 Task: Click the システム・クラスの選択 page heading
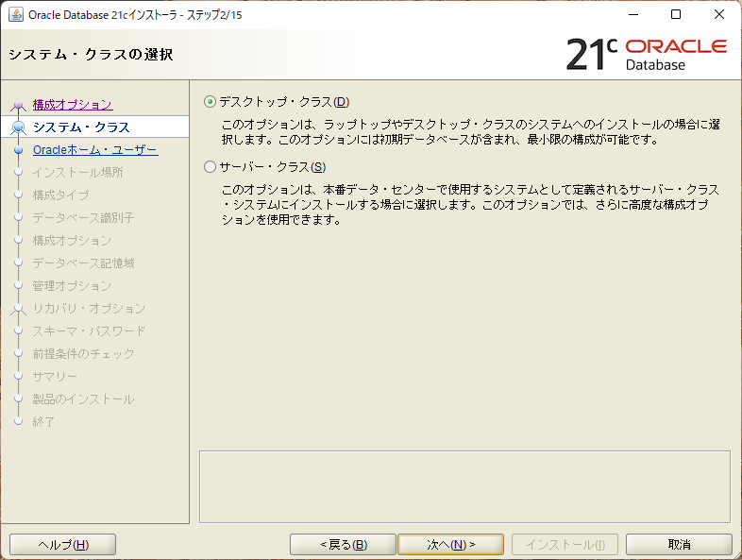[91, 55]
